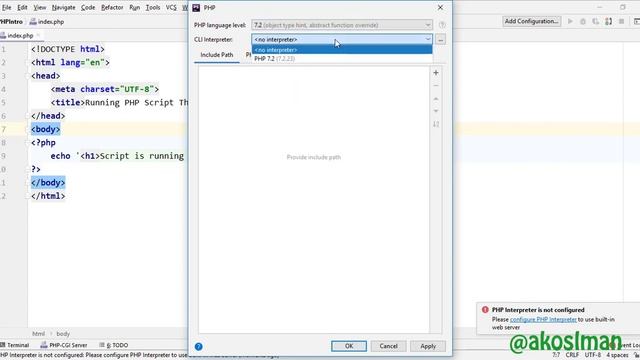Image resolution: width=640 pixels, height=360 pixels.
Task: Click the error icon in notification popup
Action: click(x=485, y=310)
